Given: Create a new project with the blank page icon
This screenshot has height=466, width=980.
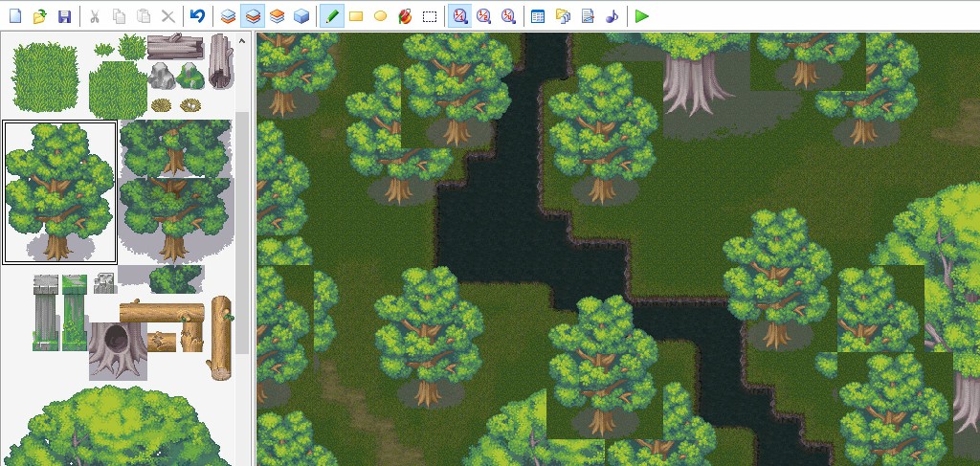Looking at the screenshot, I should [x=15, y=16].
